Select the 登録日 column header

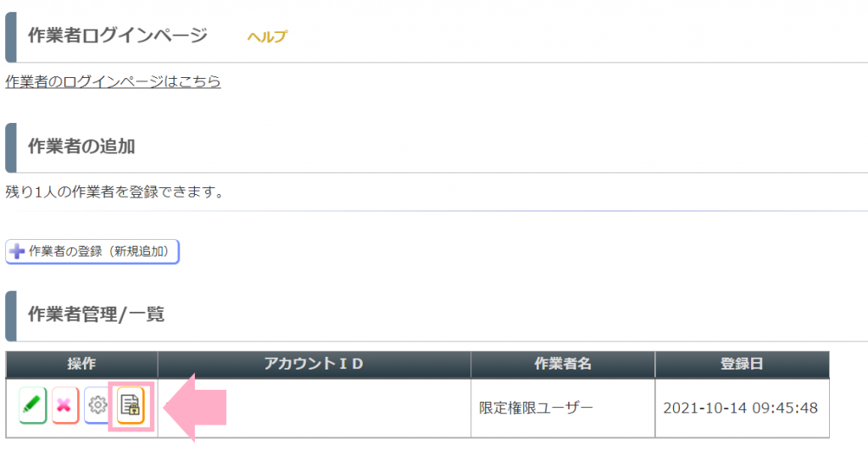pos(742,364)
